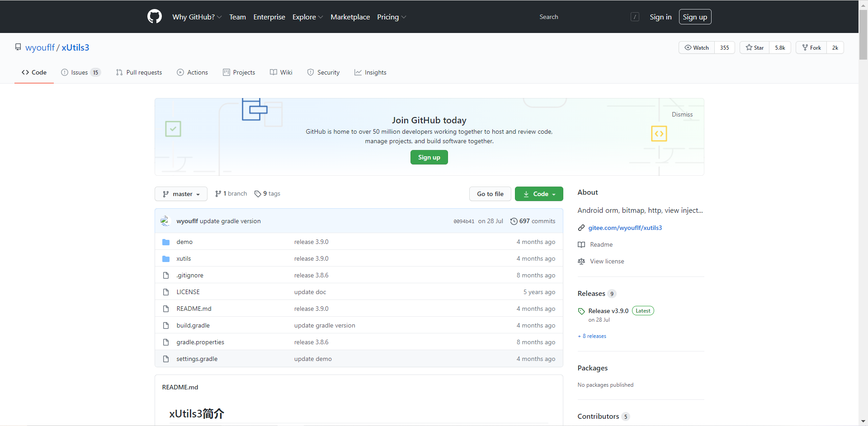Click the tag icon next to 9 tags
The width and height of the screenshot is (868, 426).
258,194
